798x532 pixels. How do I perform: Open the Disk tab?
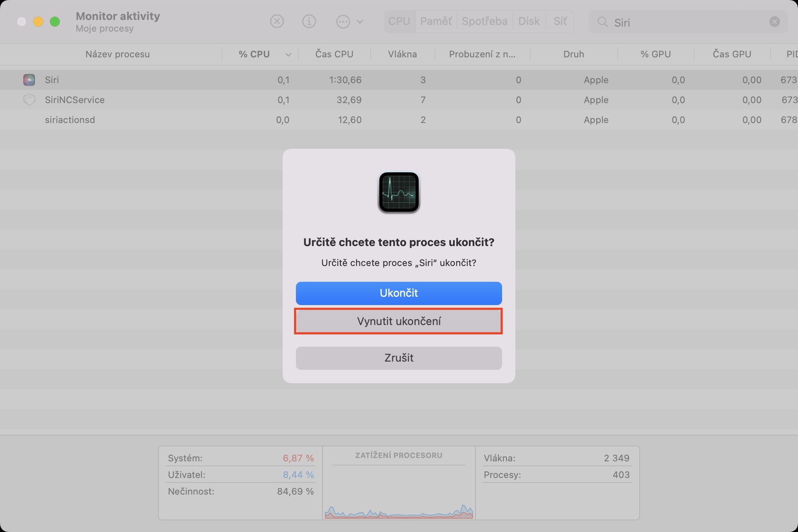point(529,21)
